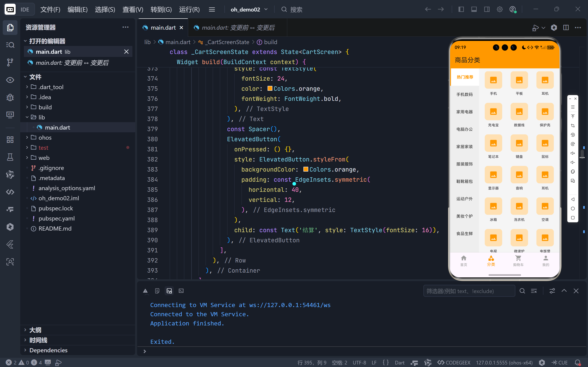Expand the ohos folder
This screenshot has width=588, height=367.
pyautogui.click(x=45, y=138)
